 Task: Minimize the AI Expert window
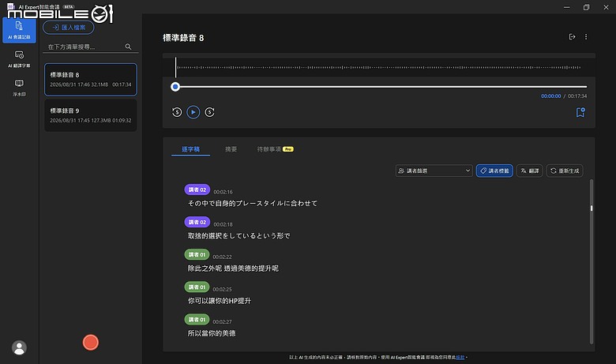(566, 7)
